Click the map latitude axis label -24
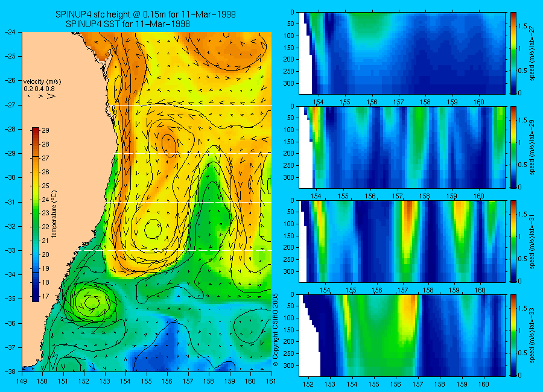The height and width of the screenshot is (392, 543). [x=11, y=32]
